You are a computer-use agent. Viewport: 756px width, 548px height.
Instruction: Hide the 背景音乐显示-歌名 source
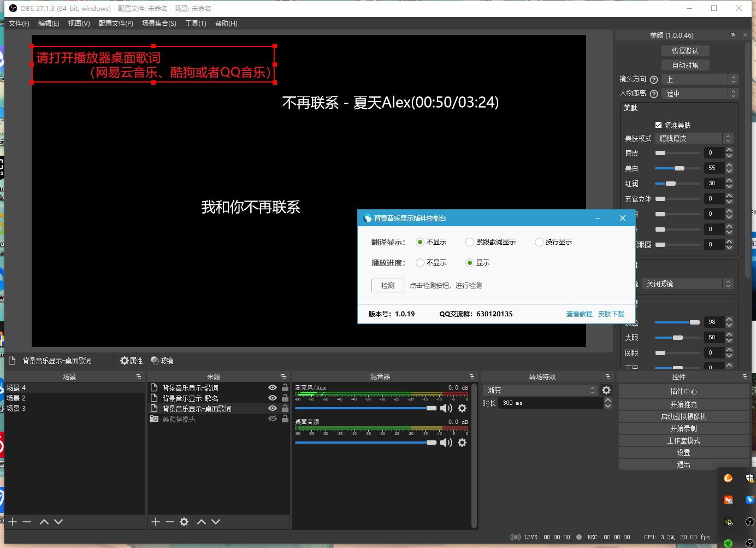coord(272,398)
